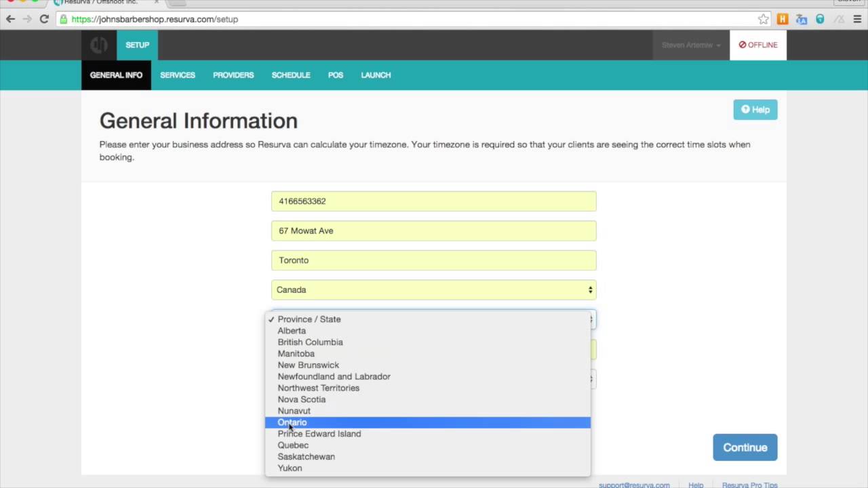Click the Resurva logo icon

pos(99,45)
